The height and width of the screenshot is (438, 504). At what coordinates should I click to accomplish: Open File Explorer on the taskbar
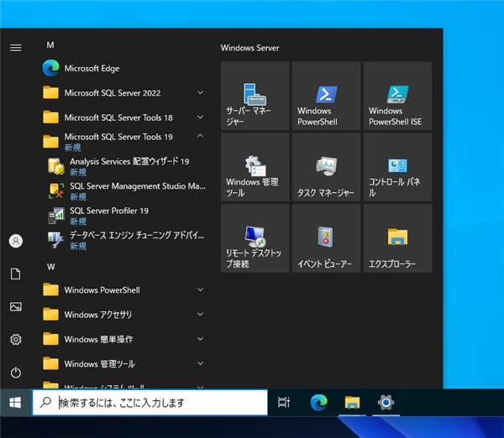tap(352, 403)
